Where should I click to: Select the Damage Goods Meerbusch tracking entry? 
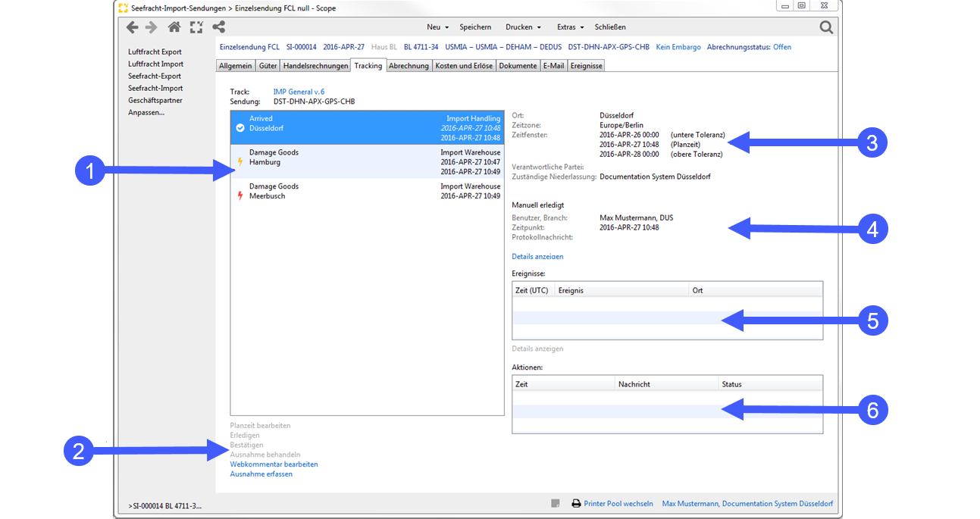318,191
